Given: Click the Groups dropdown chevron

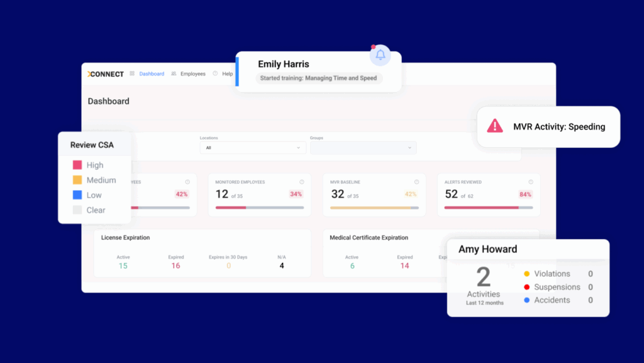Looking at the screenshot, I should pos(409,148).
